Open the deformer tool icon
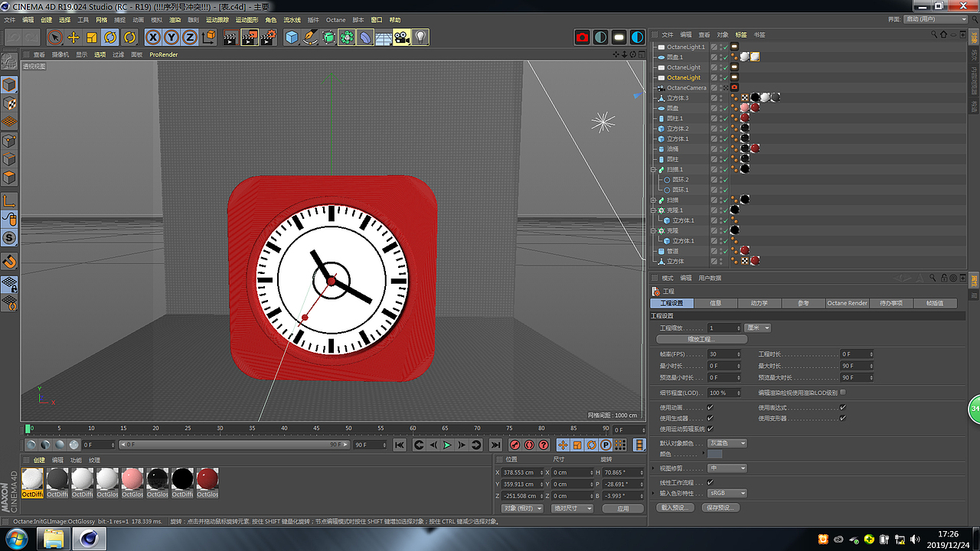The height and width of the screenshot is (551, 980). 366,37
